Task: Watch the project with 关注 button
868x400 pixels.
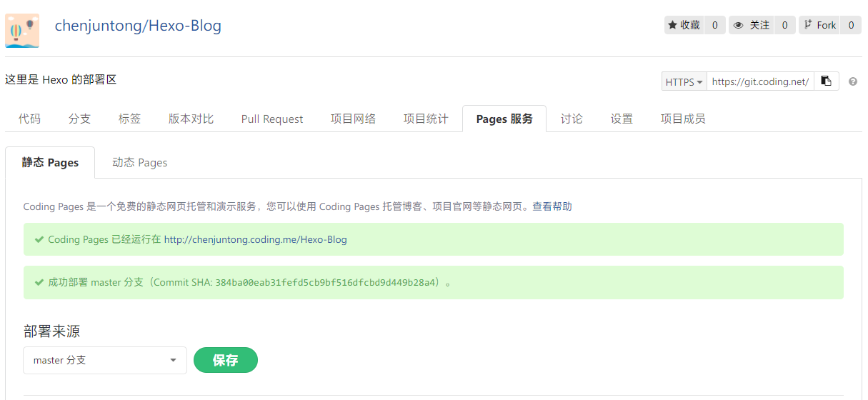Action: 752,25
